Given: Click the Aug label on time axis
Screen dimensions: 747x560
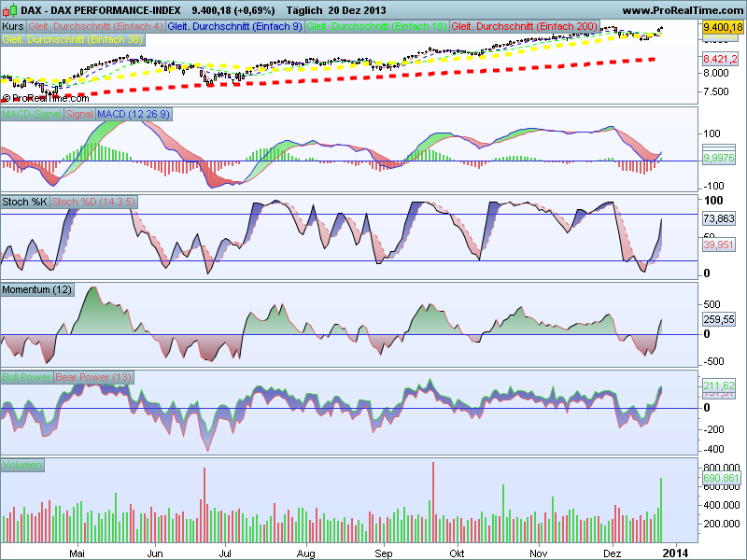Looking at the screenshot, I should [x=306, y=553].
